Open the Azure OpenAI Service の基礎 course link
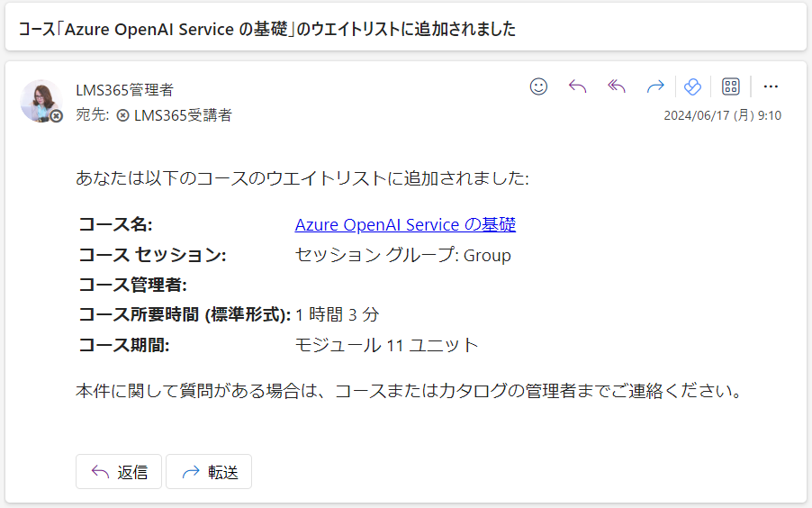The height and width of the screenshot is (508, 812). [405, 224]
